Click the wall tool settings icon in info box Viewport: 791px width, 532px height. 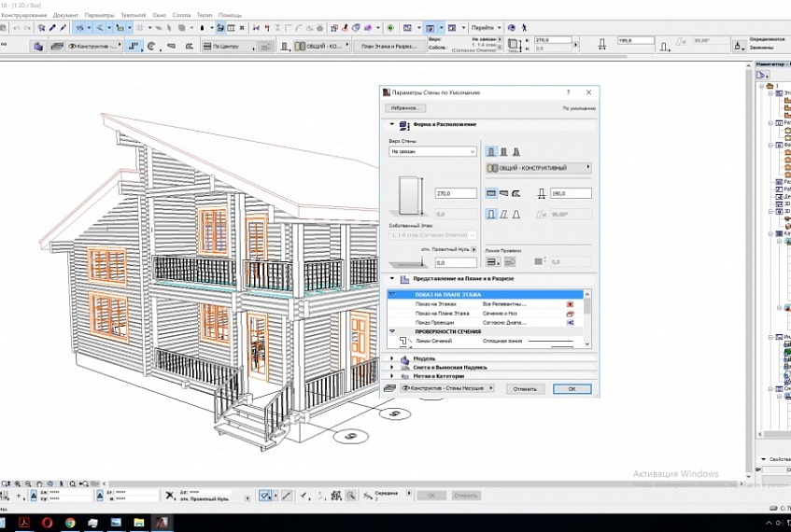(38, 46)
